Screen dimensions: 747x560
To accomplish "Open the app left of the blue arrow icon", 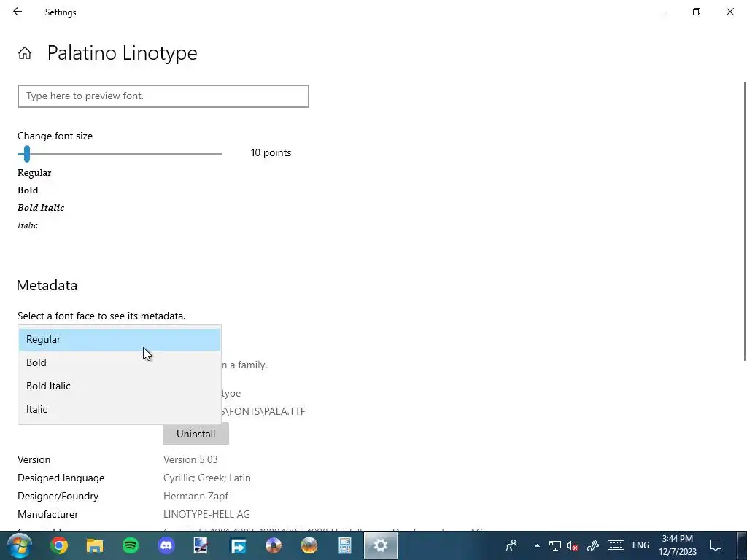I will coord(201,545).
